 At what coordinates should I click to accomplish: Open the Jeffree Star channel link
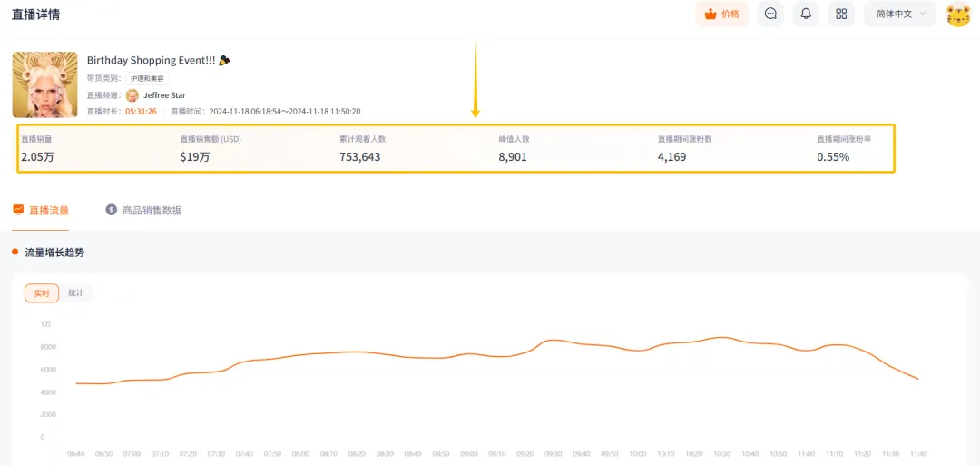pos(164,95)
